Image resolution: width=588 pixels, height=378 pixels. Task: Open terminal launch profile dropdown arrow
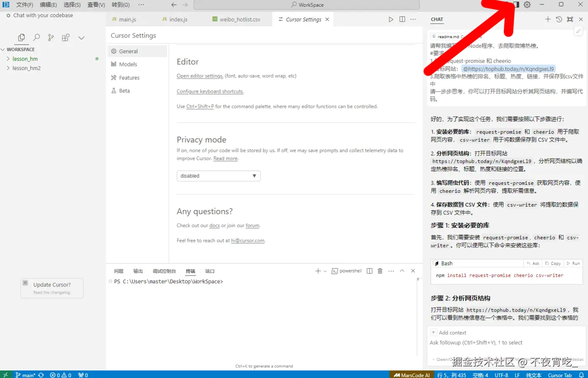click(x=325, y=271)
